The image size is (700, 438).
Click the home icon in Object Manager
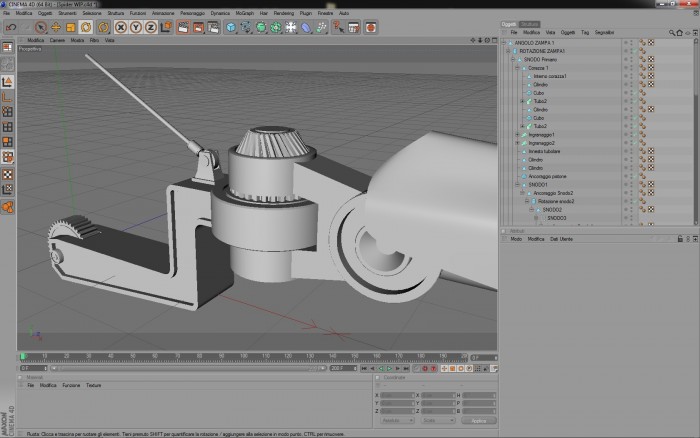679,33
